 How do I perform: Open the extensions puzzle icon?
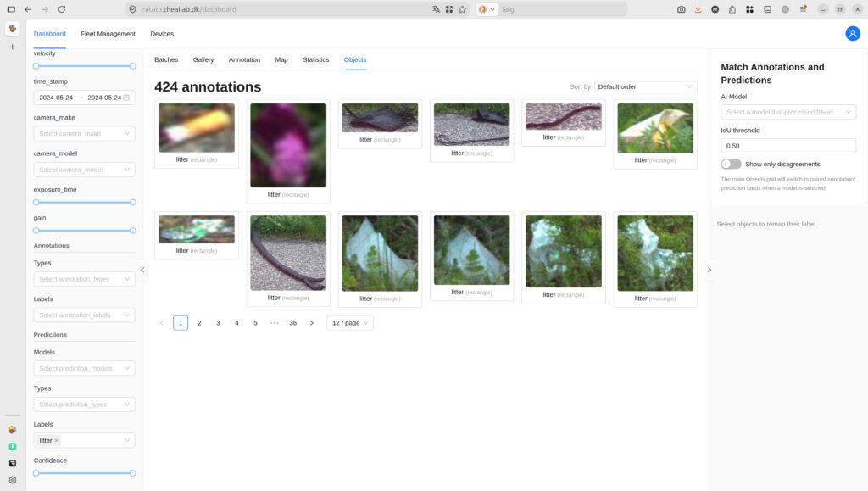coord(732,9)
